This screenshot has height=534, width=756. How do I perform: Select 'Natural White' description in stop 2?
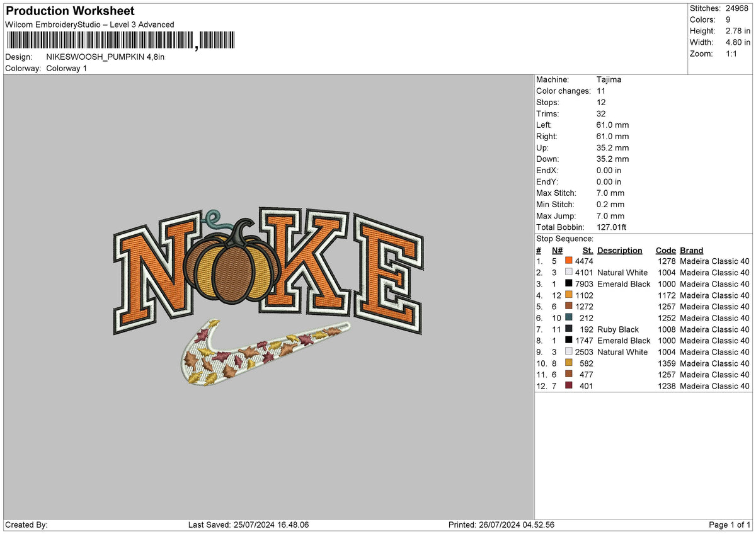pyautogui.click(x=622, y=273)
